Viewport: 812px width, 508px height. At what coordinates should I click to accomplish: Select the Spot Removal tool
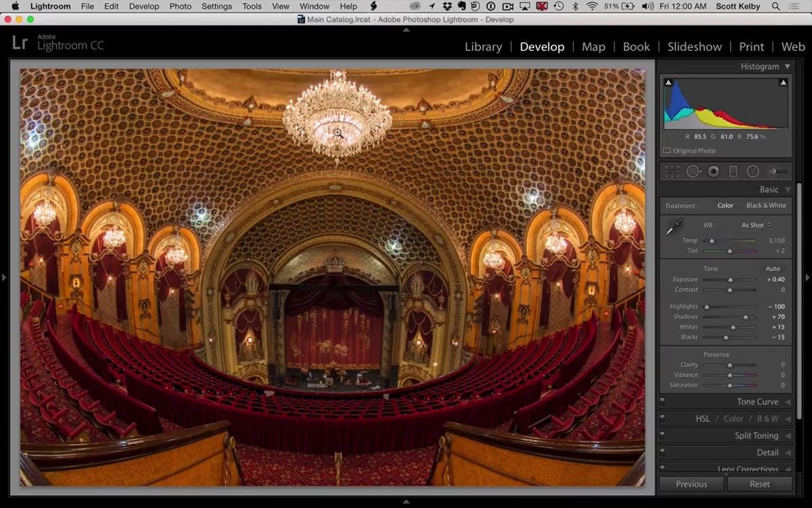coord(694,172)
